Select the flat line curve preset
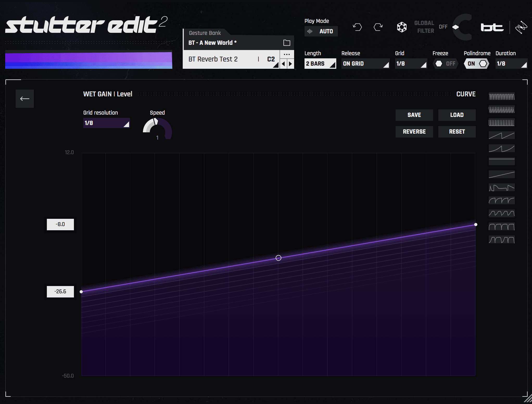Image resolution: width=532 pixels, height=404 pixels. coord(502,161)
